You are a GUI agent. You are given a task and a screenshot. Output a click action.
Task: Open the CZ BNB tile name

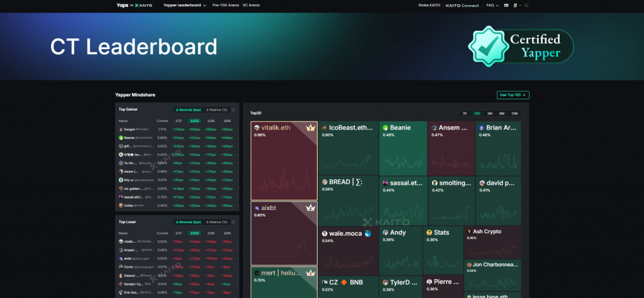coord(345,282)
